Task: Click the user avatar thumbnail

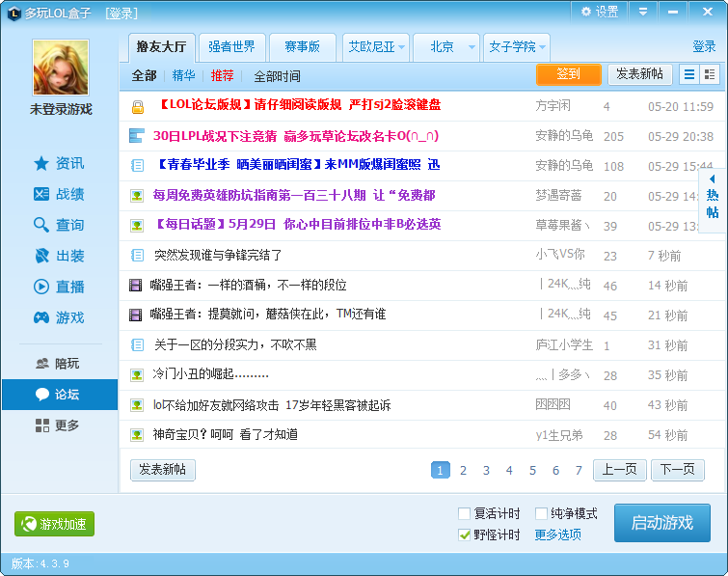Action: pos(61,68)
